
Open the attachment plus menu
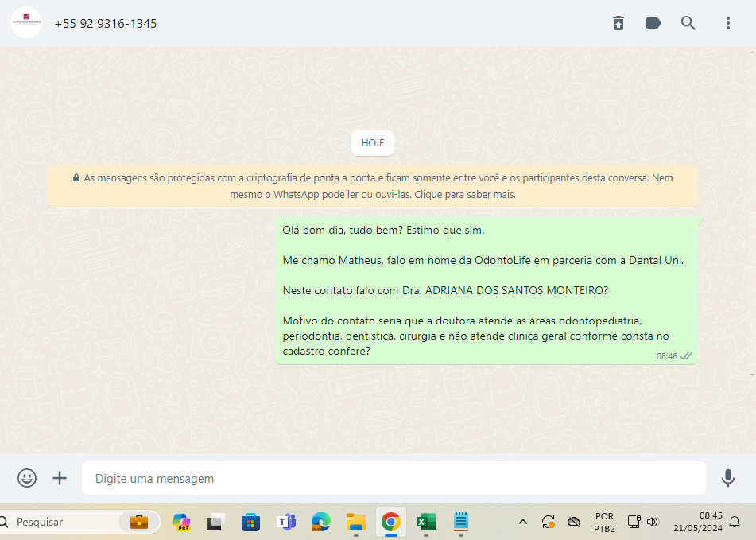tap(60, 478)
